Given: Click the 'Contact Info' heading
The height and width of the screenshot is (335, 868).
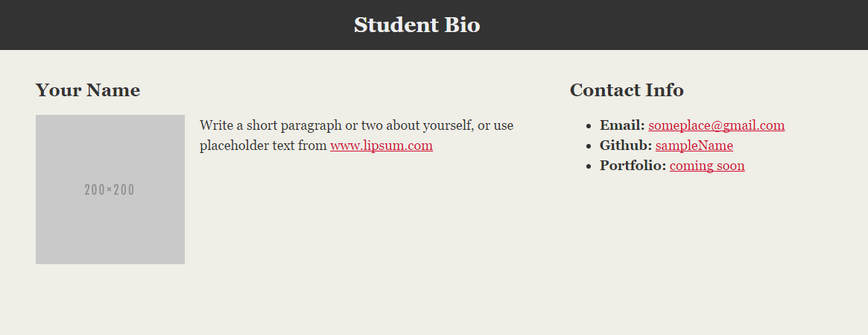Looking at the screenshot, I should [x=627, y=90].
